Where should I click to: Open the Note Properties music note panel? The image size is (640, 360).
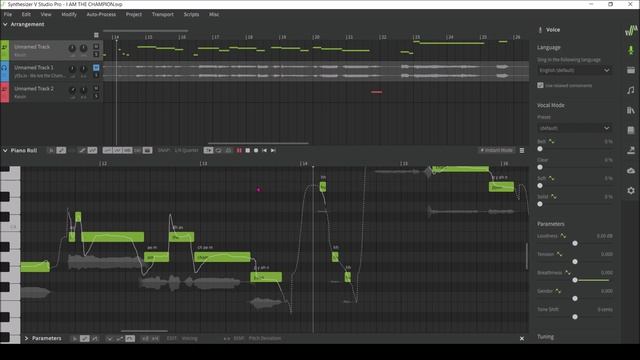tap(631, 90)
